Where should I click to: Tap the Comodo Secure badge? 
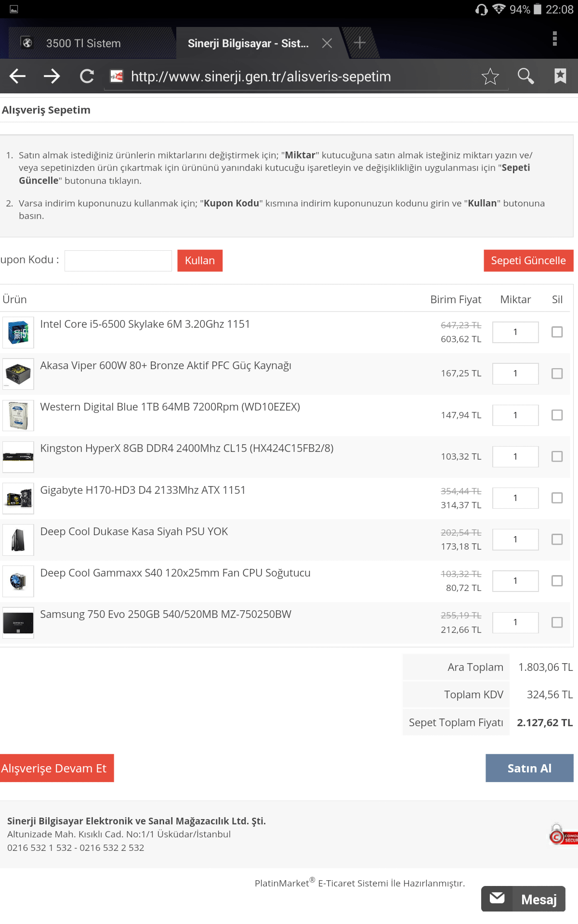(x=563, y=835)
